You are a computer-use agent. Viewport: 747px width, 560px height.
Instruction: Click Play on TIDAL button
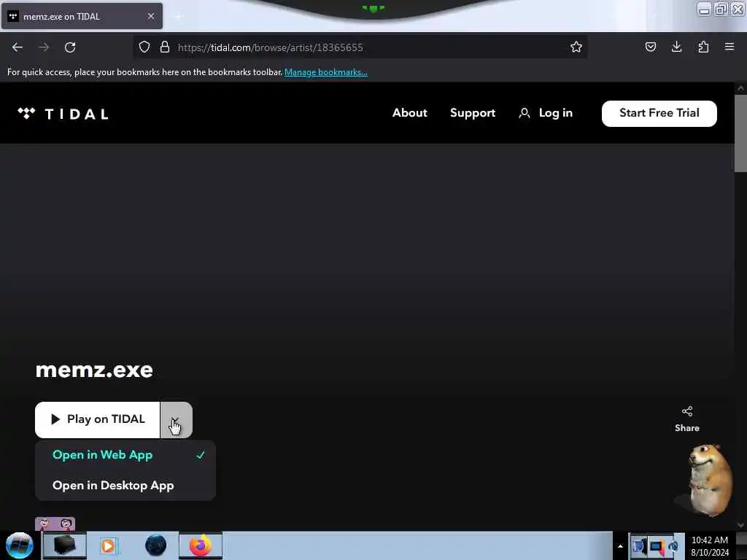coord(97,419)
